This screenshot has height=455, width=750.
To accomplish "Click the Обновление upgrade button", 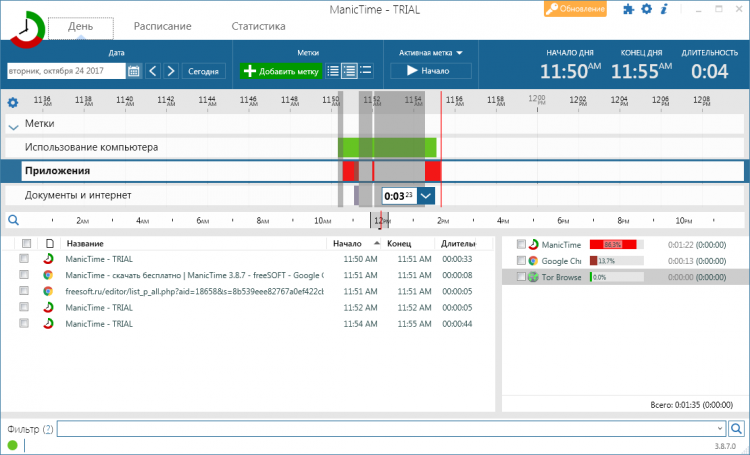I will click(575, 9).
